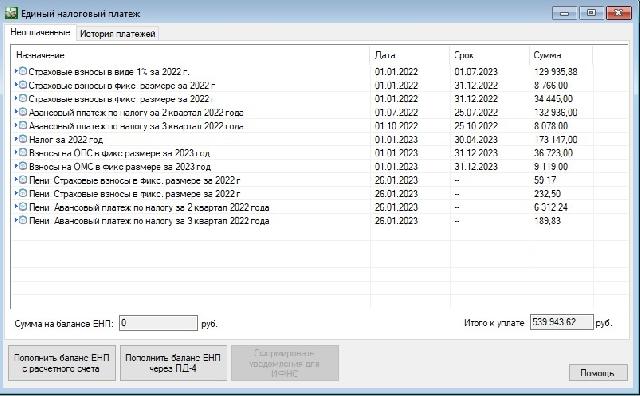
Task: Click the icon of 'Страховые взносы в виде 1% за 2022' row
Action: [x=23, y=71]
